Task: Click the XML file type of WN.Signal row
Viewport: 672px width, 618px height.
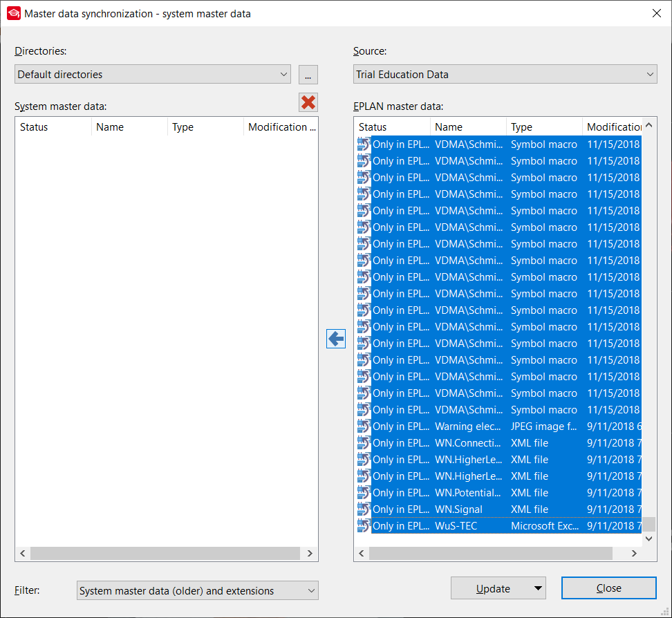Action: point(544,509)
